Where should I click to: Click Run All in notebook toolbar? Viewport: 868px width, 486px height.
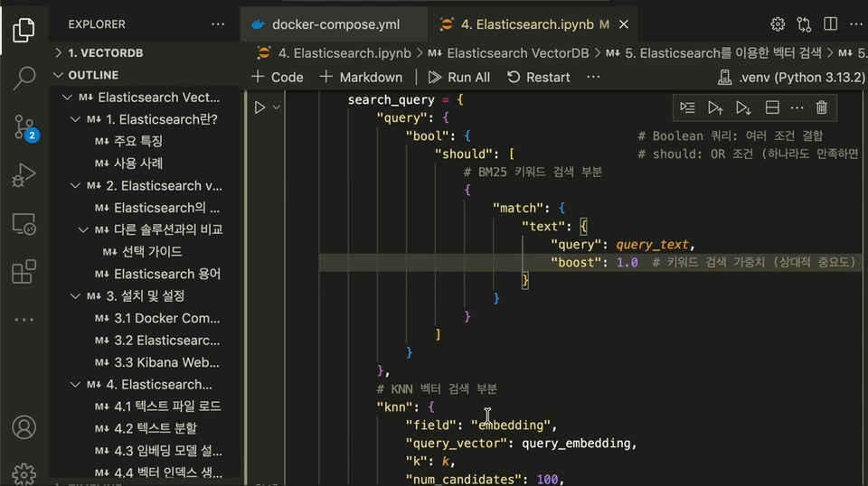click(x=459, y=77)
